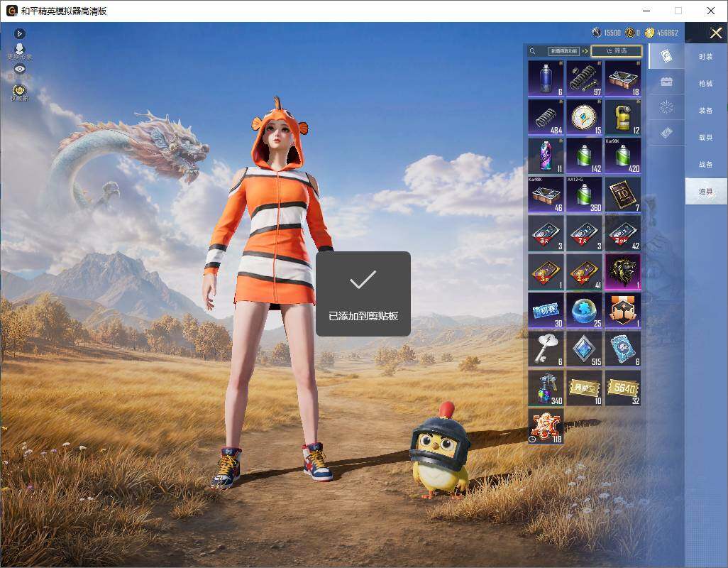Screen dimensions: 728x568
Task: Select the Kar98K crate item counted 46
Action: pyautogui.click(x=546, y=195)
